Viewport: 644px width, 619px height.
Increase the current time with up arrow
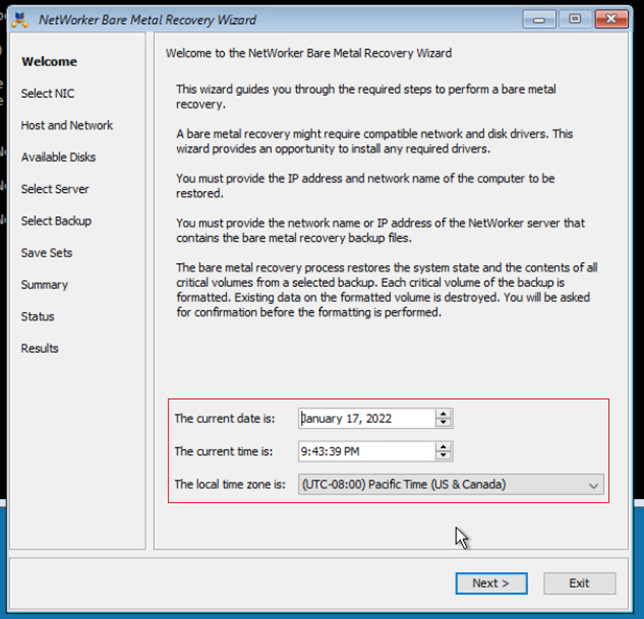point(443,447)
